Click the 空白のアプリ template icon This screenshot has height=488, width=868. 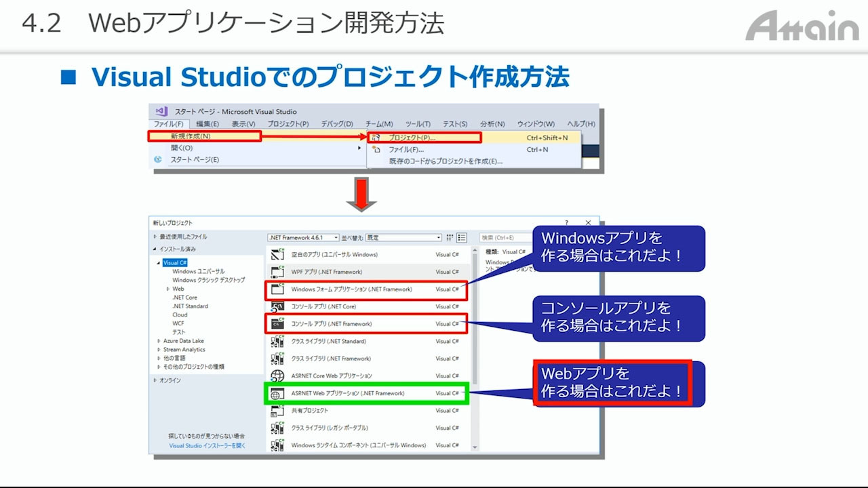coord(277,254)
